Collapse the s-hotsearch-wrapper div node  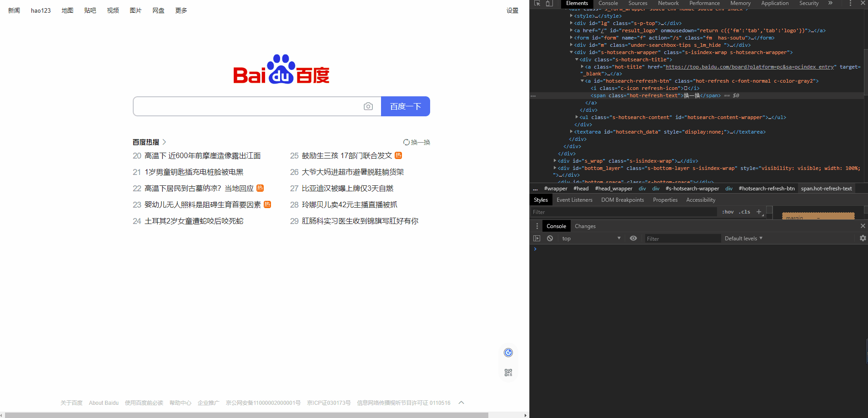point(571,52)
